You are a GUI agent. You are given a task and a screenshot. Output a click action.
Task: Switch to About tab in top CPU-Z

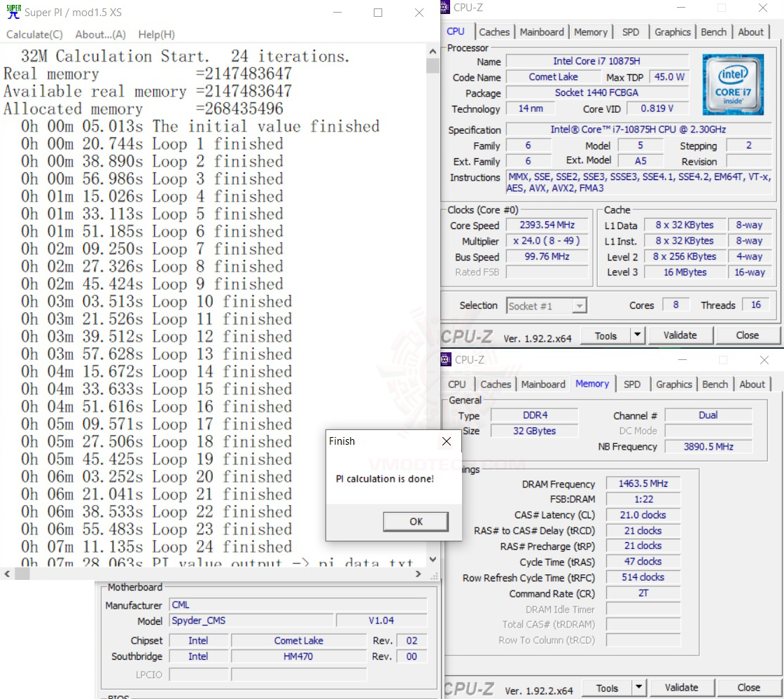coord(750,32)
